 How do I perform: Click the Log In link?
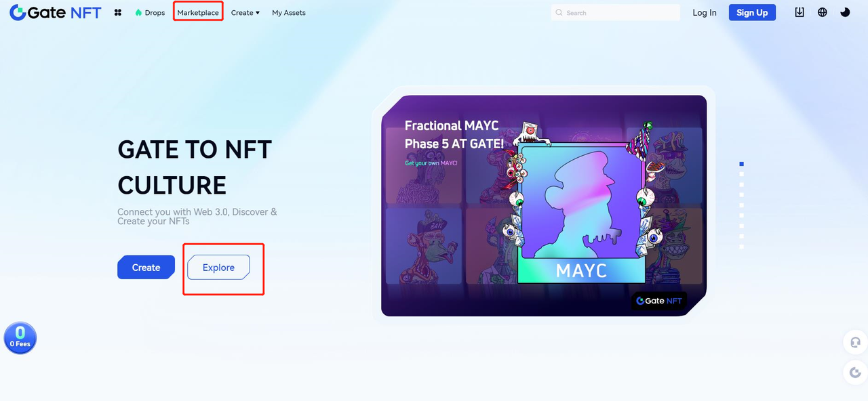(704, 13)
